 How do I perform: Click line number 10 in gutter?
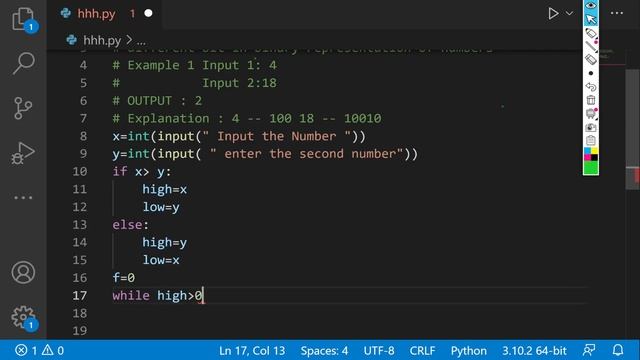80,171
